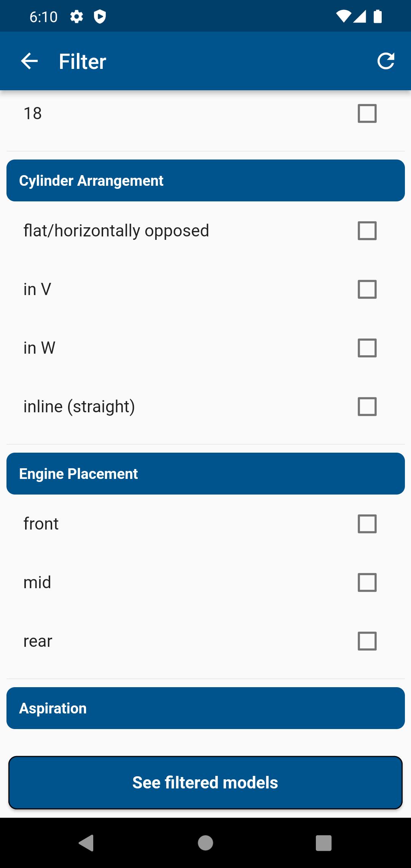
Task: Expand the Aspiration section header
Action: point(205,708)
